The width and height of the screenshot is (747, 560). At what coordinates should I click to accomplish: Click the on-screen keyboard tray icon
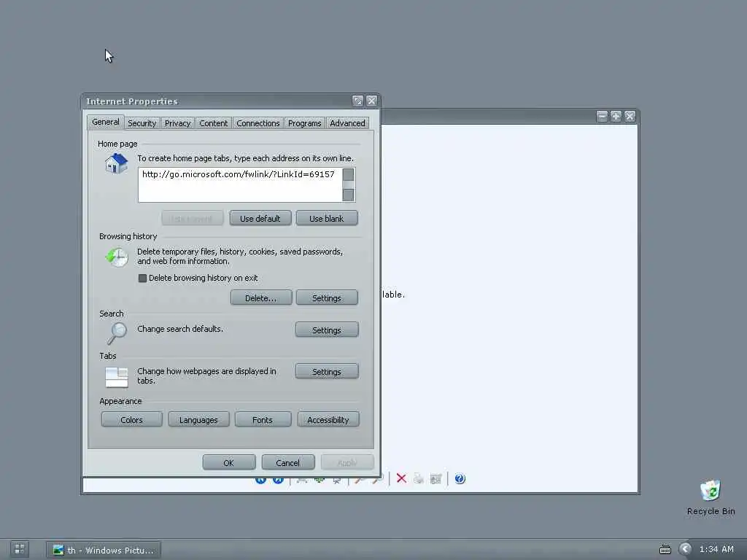pyautogui.click(x=665, y=550)
